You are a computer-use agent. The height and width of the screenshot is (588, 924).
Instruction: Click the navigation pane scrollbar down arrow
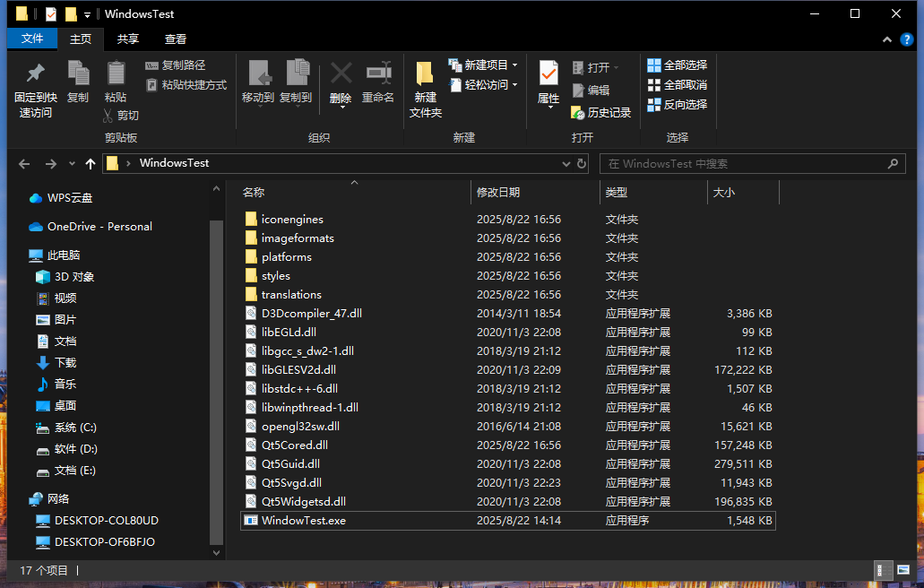click(216, 553)
